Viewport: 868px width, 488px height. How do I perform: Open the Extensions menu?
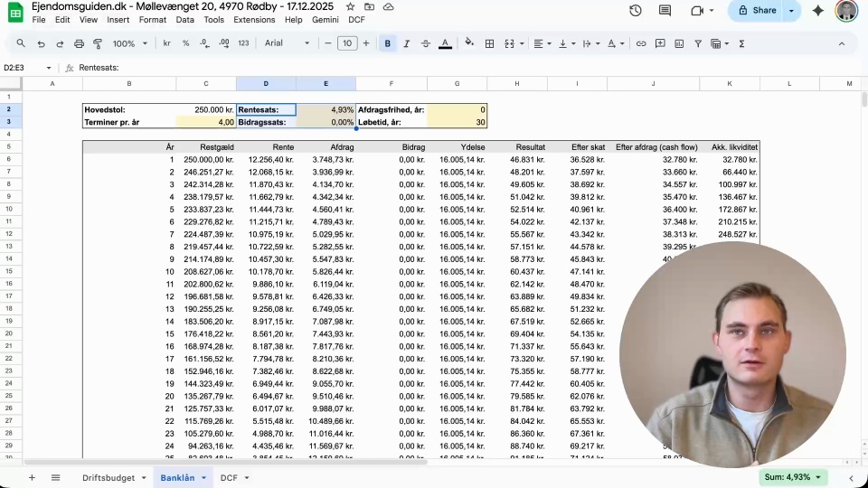tap(254, 19)
